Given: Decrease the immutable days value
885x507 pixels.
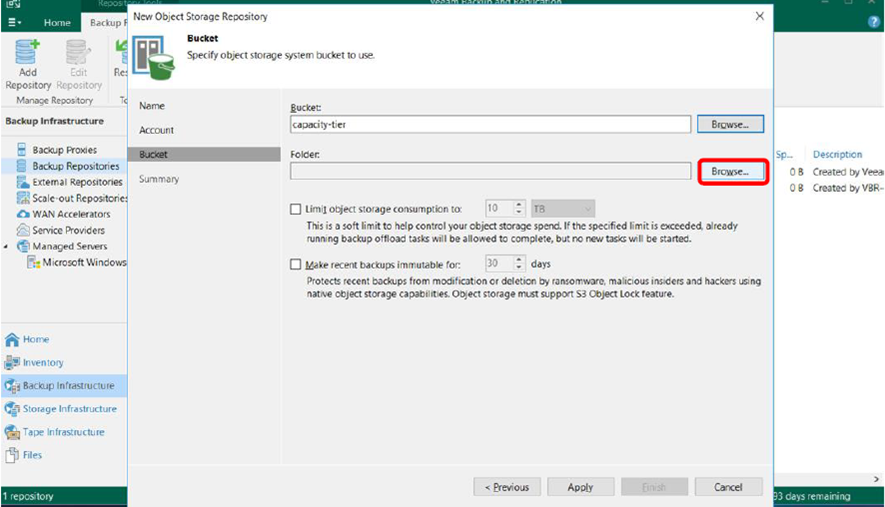Looking at the screenshot, I should tap(519, 268).
